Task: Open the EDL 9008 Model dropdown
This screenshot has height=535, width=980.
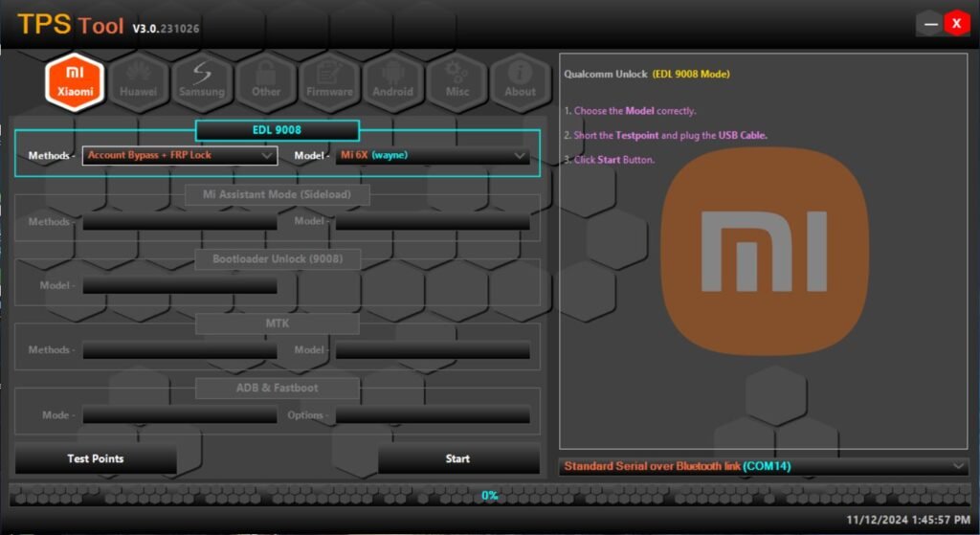Action: tap(433, 155)
